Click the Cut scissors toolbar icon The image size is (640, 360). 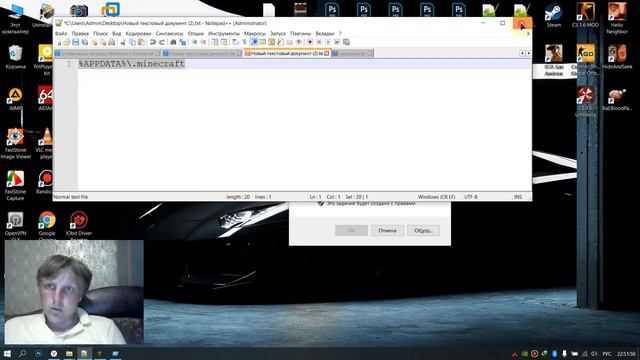[x=123, y=42]
